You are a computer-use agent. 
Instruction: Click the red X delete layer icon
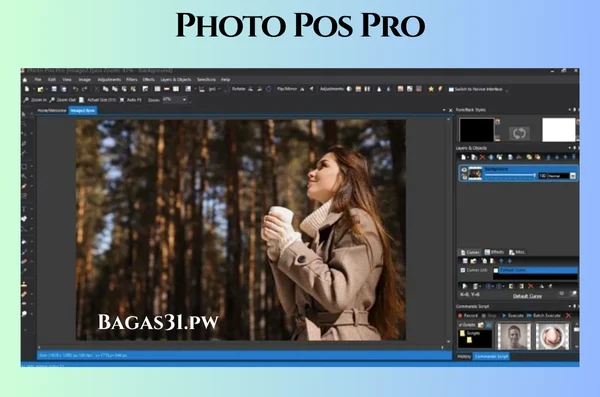click(482, 157)
